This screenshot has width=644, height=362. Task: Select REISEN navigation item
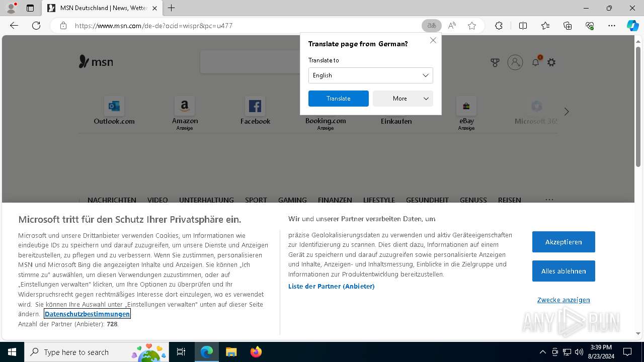click(x=510, y=200)
